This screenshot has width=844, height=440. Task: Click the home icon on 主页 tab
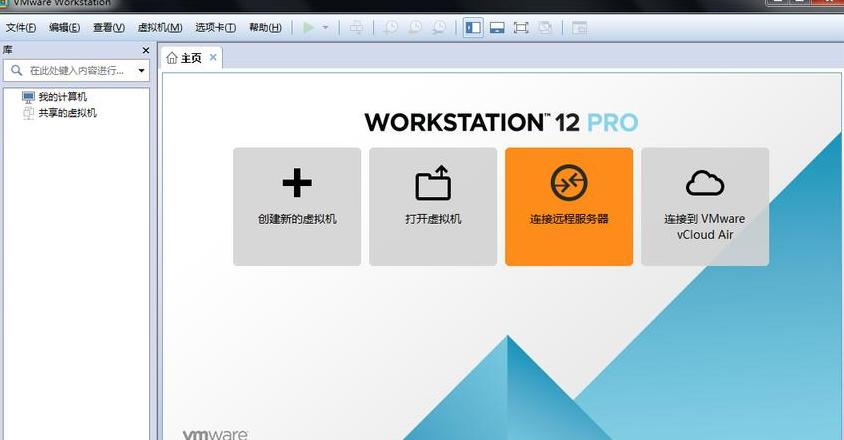pyautogui.click(x=172, y=58)
